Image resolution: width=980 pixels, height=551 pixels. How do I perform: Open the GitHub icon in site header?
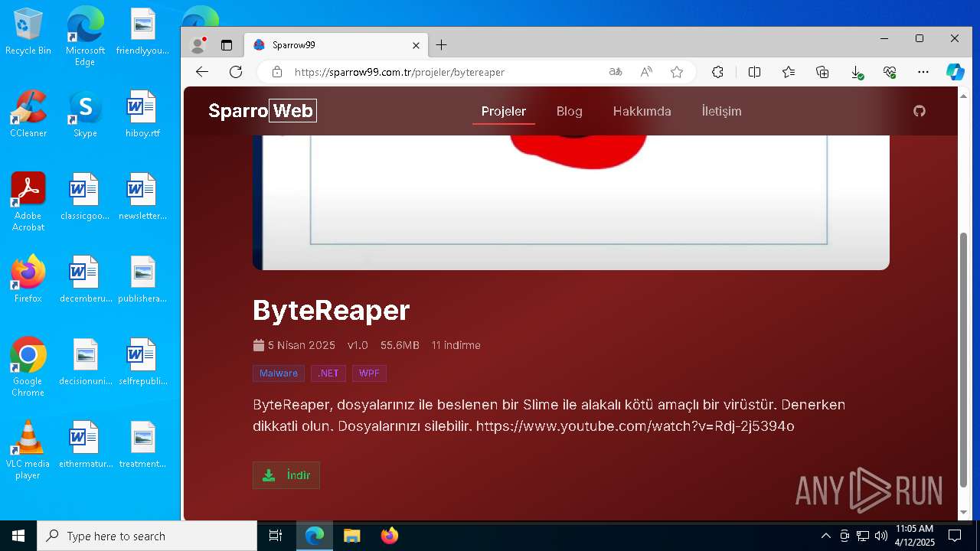920,111
